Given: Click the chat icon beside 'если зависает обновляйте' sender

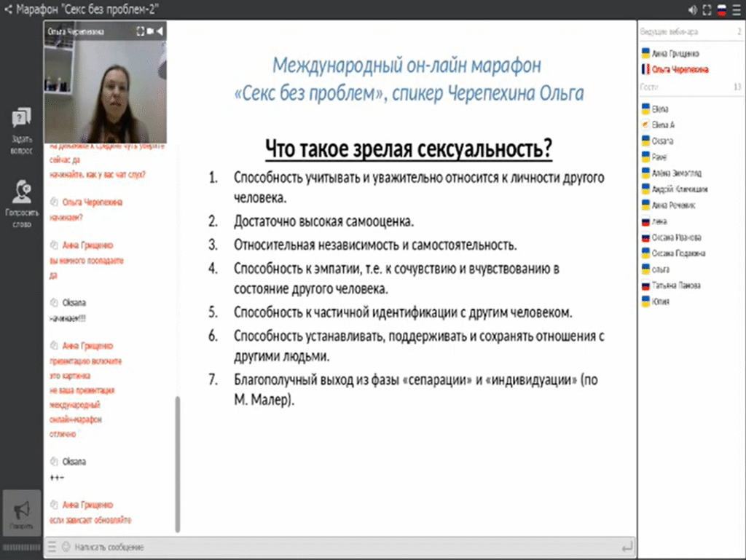Looking at the screenshot, I should (x=54, y=505).
